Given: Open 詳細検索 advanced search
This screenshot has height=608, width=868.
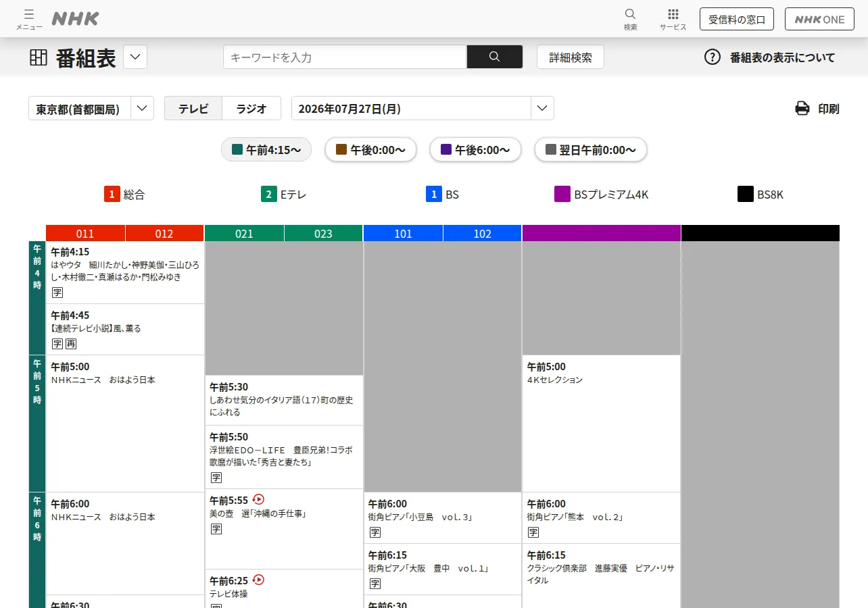Looking at the screenshot, I should coord(571,57).
